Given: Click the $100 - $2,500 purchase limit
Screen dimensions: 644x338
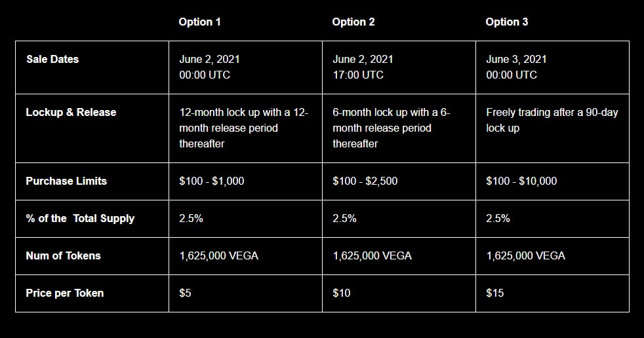Looking at the screenshot, I should pos(365,181).
